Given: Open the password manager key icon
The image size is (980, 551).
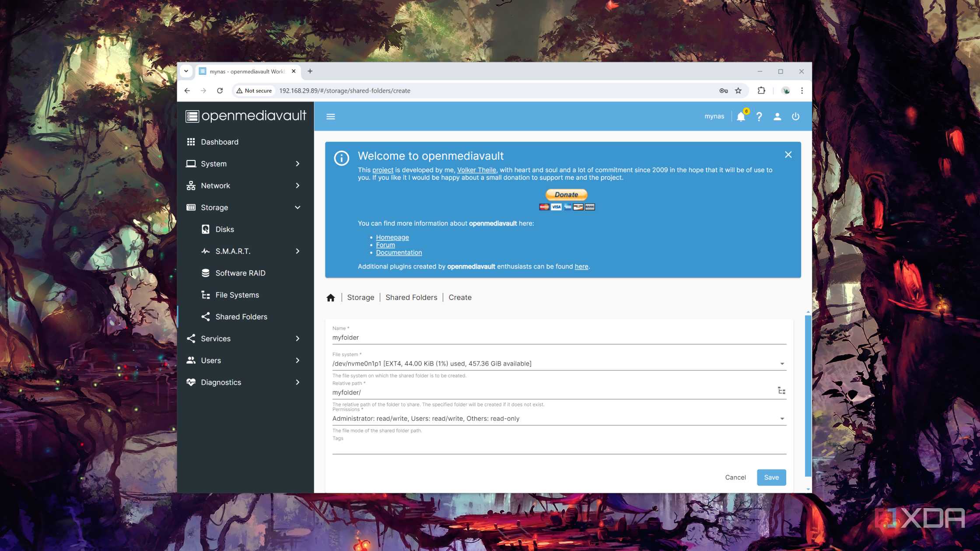Looking at the screenshot, I should (724, 91).
